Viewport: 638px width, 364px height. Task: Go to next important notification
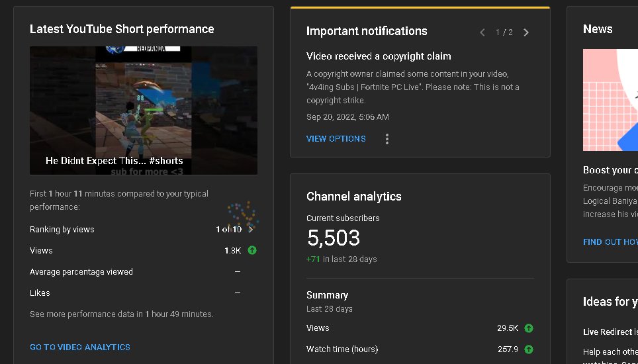(x=526, y=32)
